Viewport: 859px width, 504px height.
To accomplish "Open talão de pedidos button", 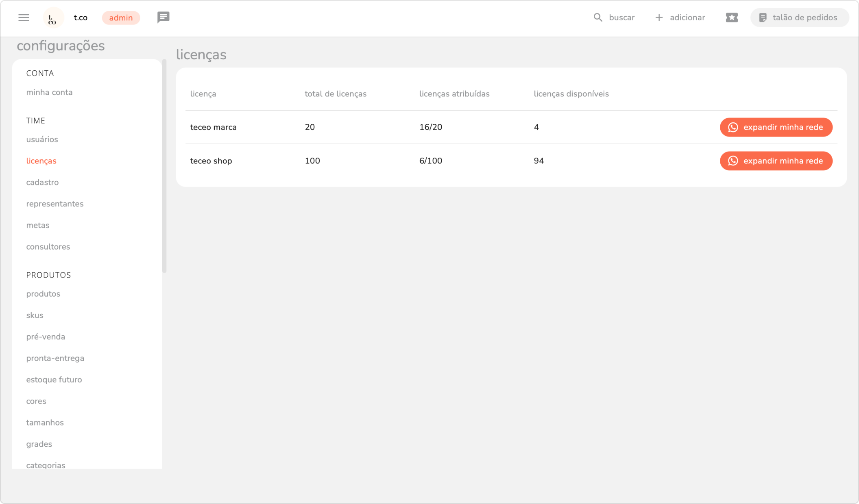I will click(799, 17).
